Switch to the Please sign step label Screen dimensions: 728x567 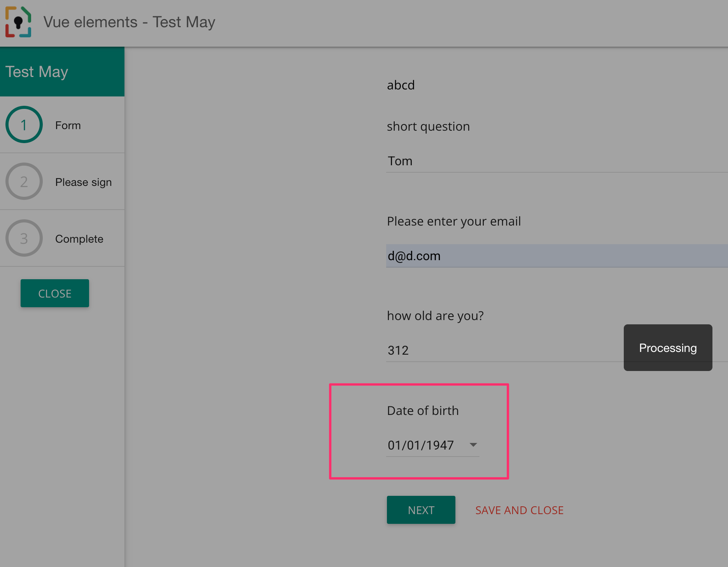pos(83,182)
